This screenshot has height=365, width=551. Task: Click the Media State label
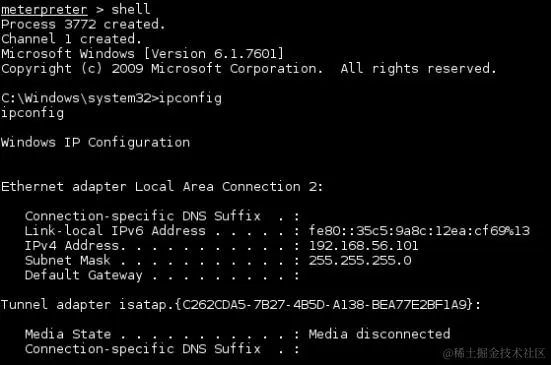tap(68, 334)
